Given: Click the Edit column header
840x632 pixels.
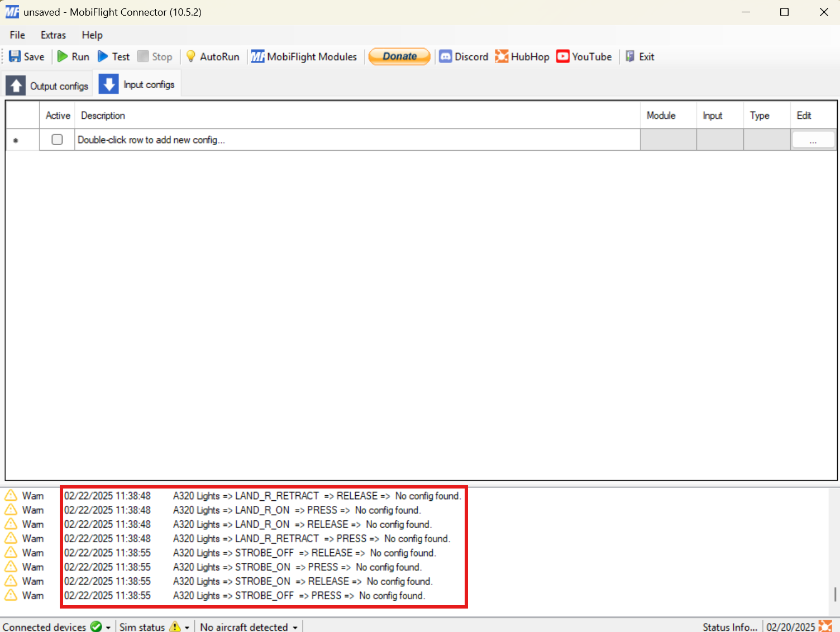Looking at the screenshot, I should click(x=813, y=116).
